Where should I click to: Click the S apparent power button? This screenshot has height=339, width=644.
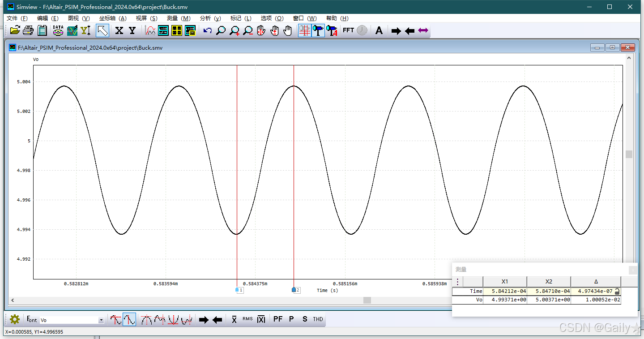coord(305,319)
